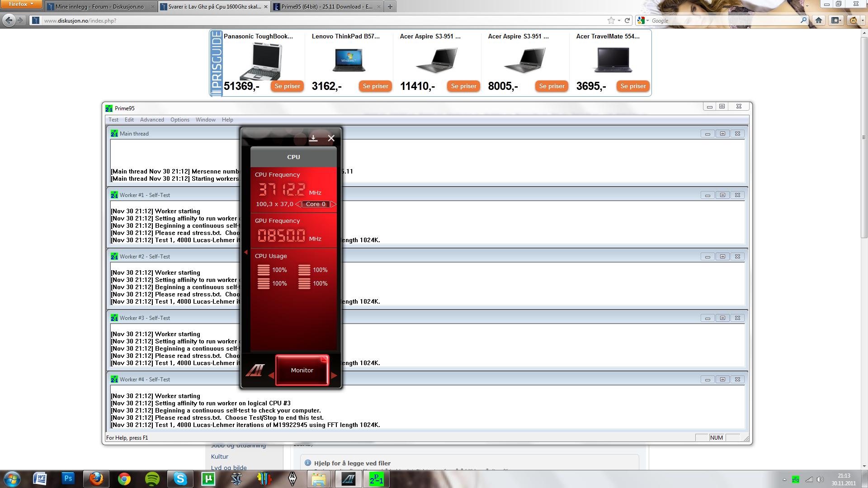
Task: Click the Acer TravelMate laptop thumbnail
Action: 612,60
